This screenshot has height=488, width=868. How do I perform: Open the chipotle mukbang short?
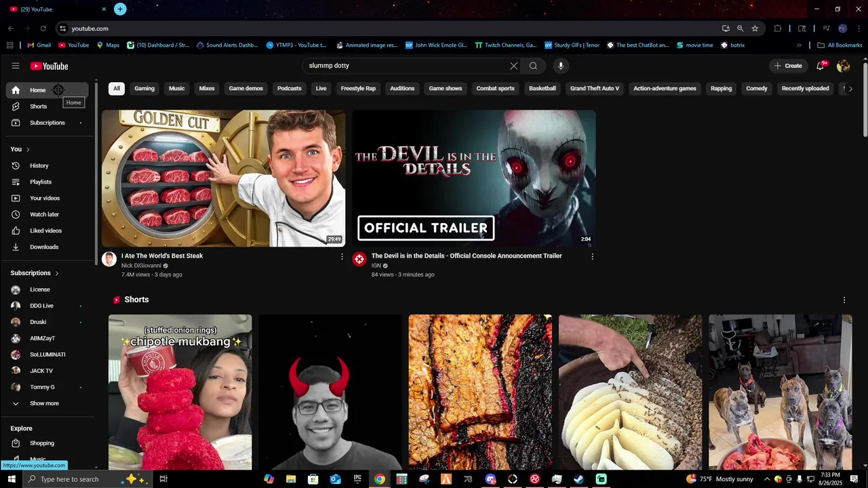coord(180,392)
